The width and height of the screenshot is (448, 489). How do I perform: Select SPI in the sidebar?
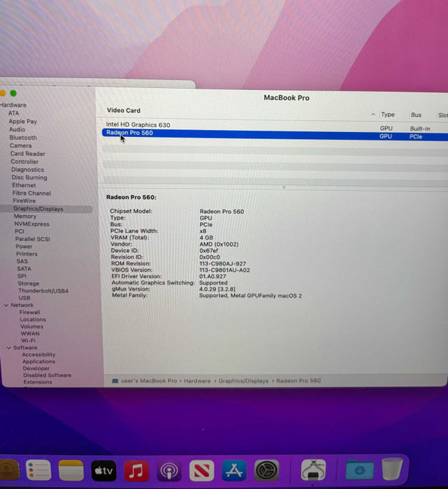22,276
